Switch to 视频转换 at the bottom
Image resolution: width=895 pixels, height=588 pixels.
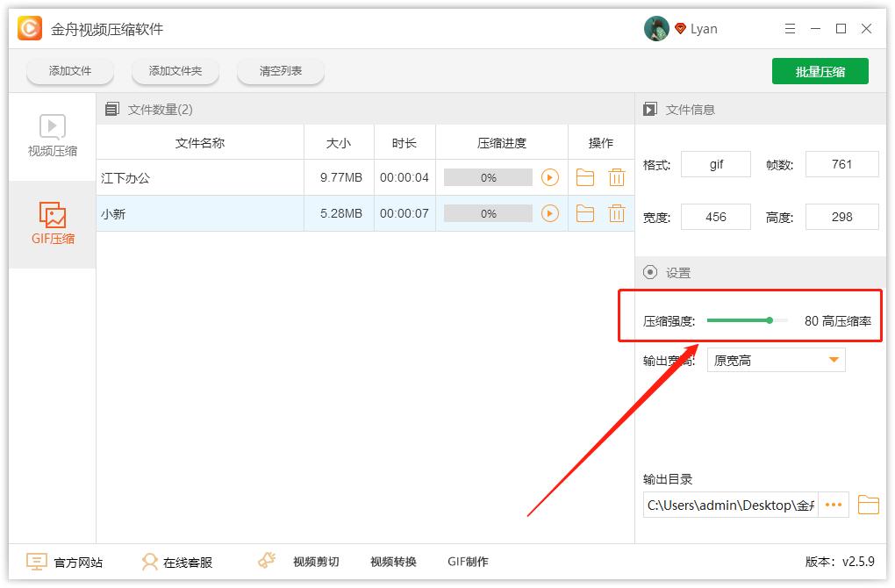392,562
